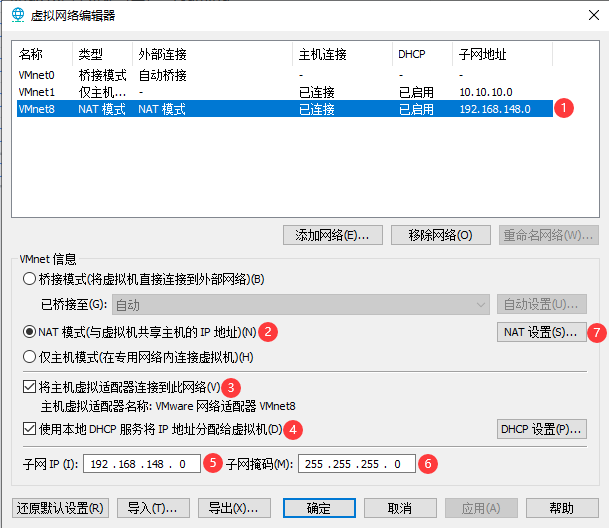Click the 子网地址 column header

(502, 54)
